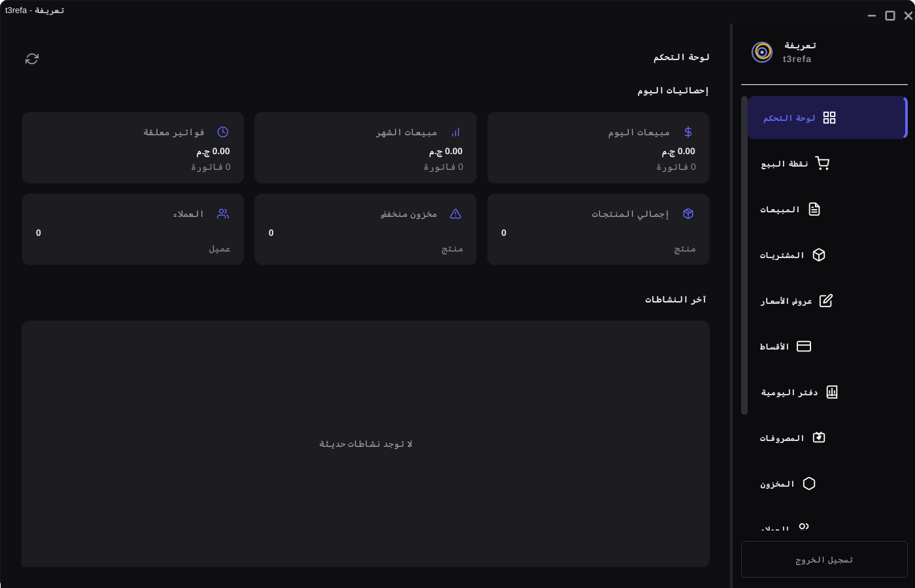The image size is (915, 588).
Task: Open دفتر اليومية journal book icon
Action: tap(832, 392)
